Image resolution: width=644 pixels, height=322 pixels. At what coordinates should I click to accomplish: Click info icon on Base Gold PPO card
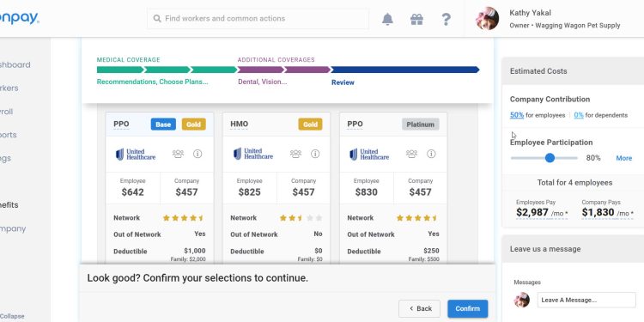point(197,154)
